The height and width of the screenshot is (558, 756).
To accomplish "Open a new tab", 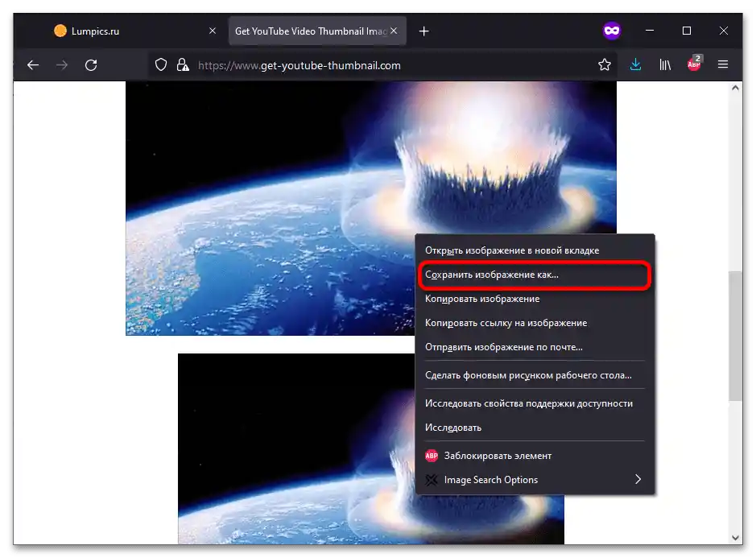I will (423, 31).
